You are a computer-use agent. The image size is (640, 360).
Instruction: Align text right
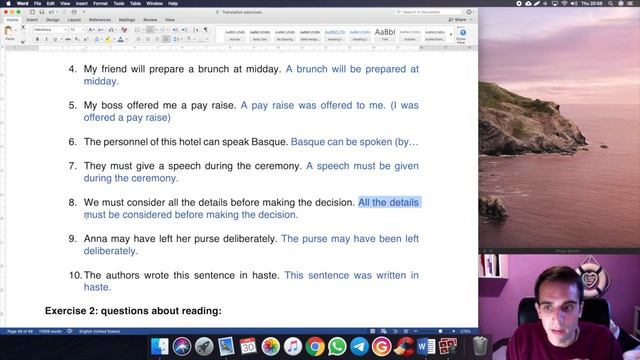pos(157,39)
